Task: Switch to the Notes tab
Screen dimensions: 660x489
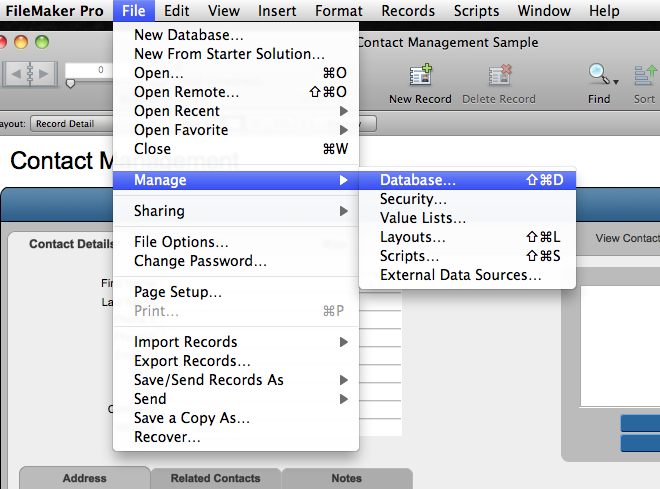Action: (347, 478)
